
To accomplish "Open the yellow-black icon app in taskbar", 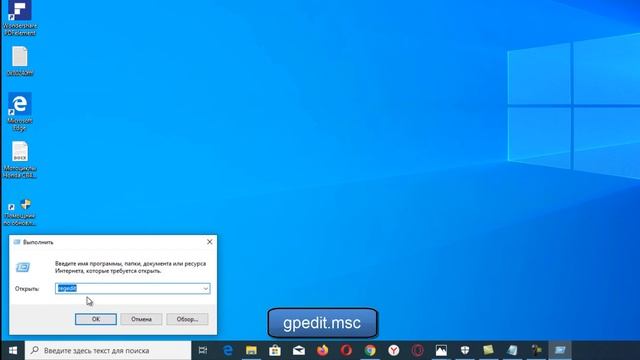I will [536, 350].
